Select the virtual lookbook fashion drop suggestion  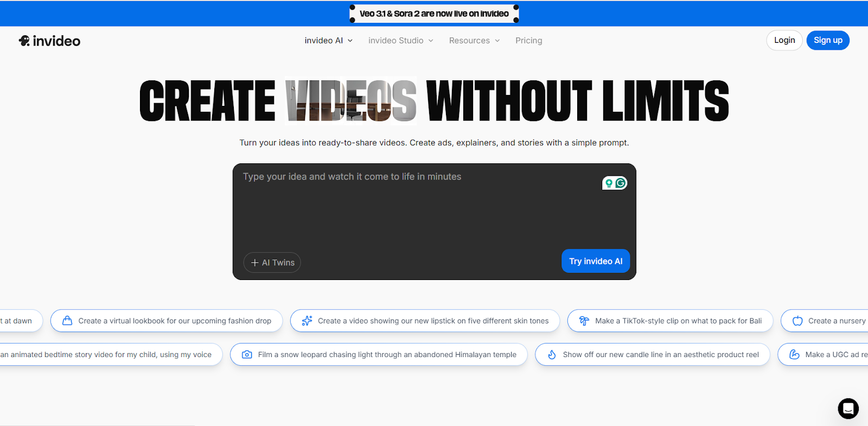[x=167, y=321]
